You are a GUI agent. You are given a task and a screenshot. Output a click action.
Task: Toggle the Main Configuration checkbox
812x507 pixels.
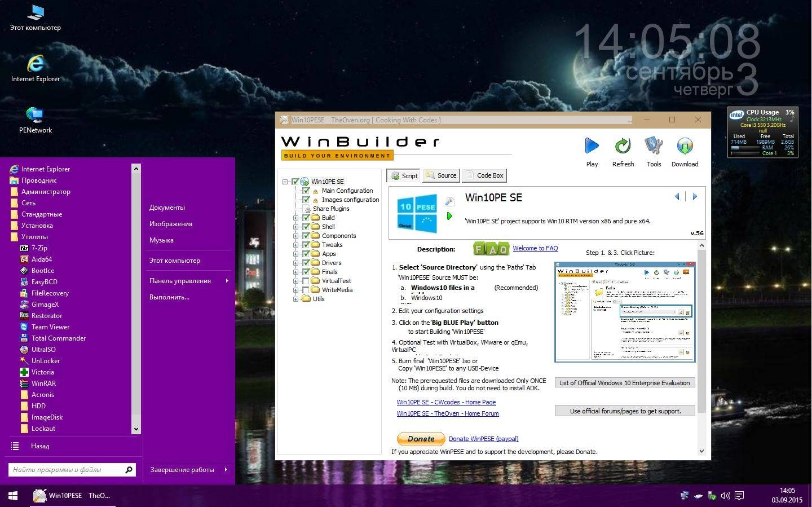(306, 191)
